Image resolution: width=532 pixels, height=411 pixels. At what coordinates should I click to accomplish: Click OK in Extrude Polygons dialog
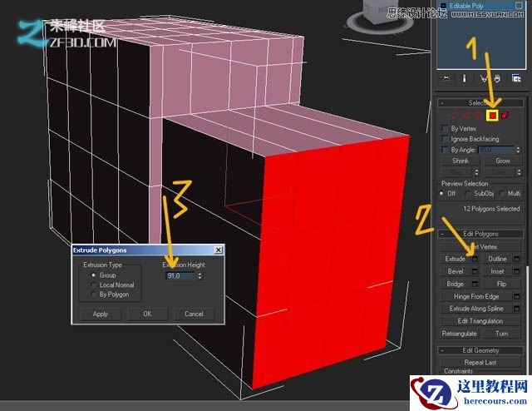(148, 314)
